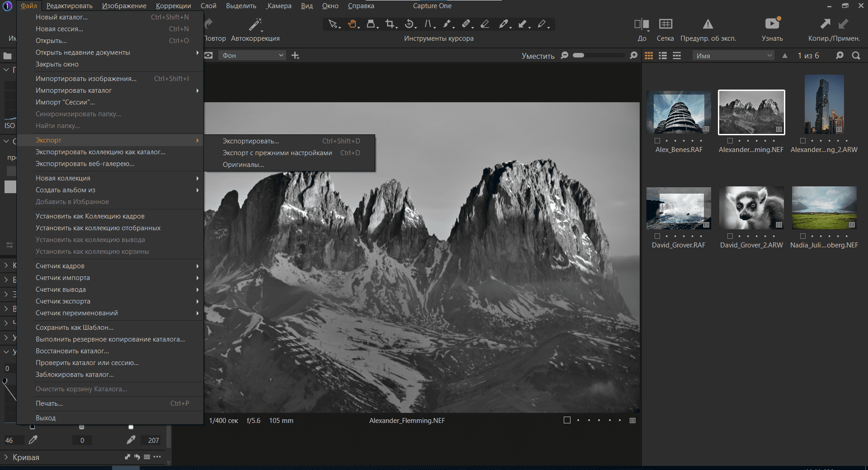
Task: Click the Before (До) comparison icon
Action: (641, 24)
